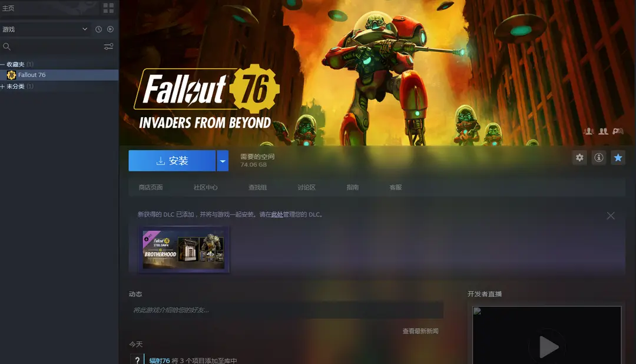Click the multiplayer feature icon on banner
This screenshot has height=364, width=636.
603,131
